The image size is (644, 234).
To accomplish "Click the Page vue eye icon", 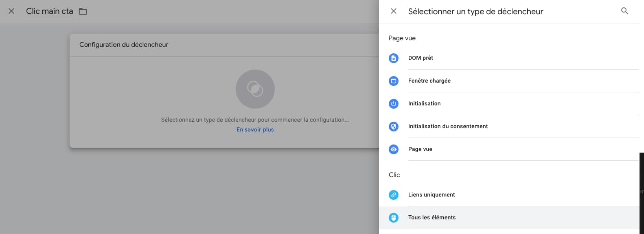I will coord(394,149).
